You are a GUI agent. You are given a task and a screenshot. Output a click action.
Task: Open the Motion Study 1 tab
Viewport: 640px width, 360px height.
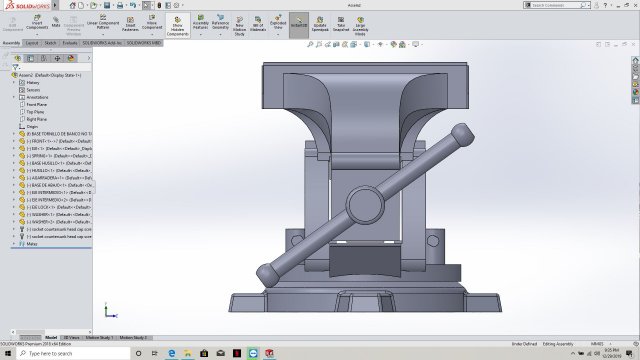pyautogui.click(x=99, y=338)
